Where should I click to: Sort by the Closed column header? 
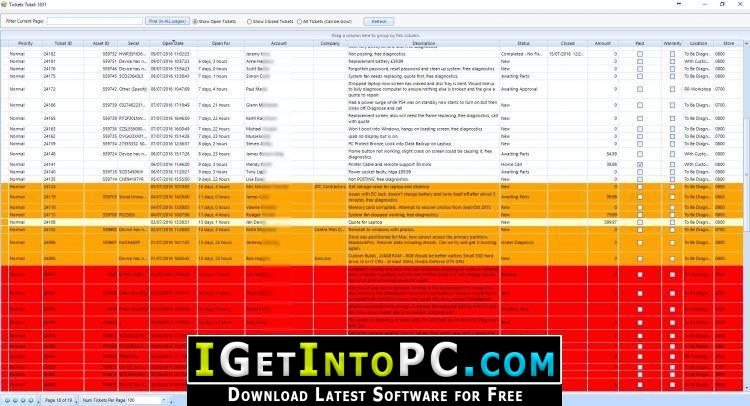click(568, 43)
